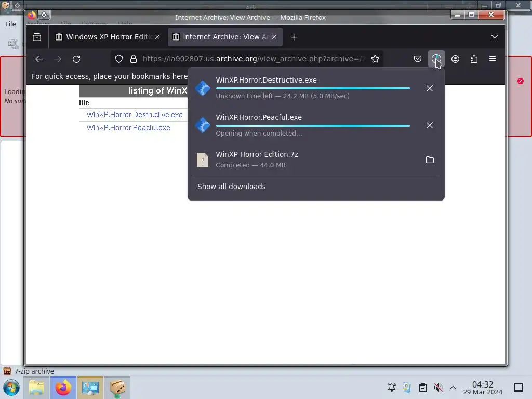Click Firefox taskbar icon
This screenshot has width=532, height=399.
click(63, 388)
